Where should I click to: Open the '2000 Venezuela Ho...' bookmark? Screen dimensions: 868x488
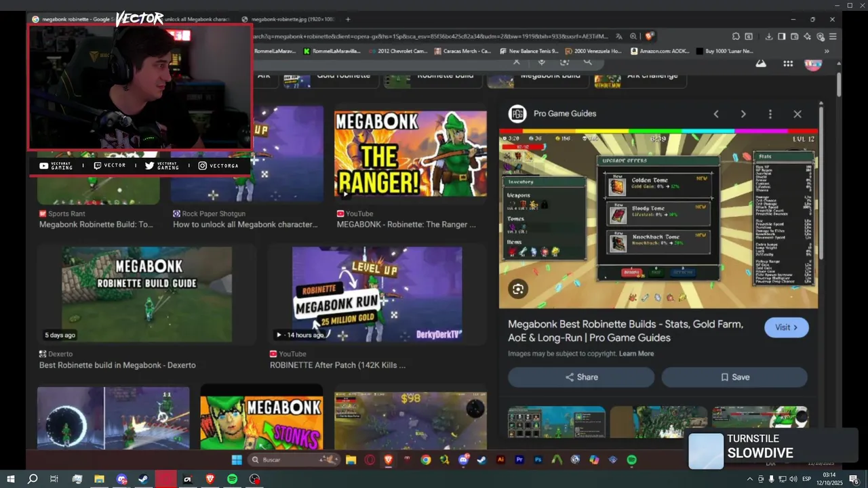click(593, 51)
